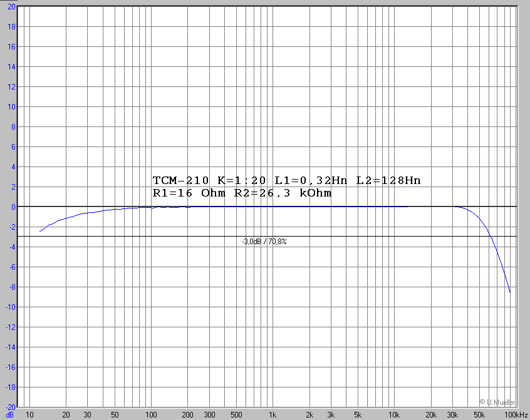530x420 pixels.
Task: Select the -12 label on the dB axis
Action: pyautogui.click(x=11, y=327)
